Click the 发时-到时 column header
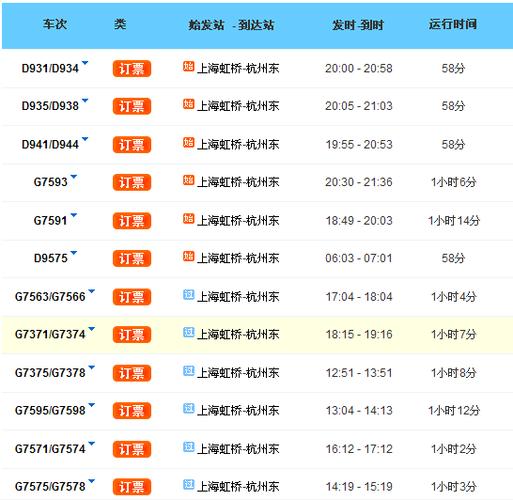This screenshot has height=500, width=513. click(358, 25)
